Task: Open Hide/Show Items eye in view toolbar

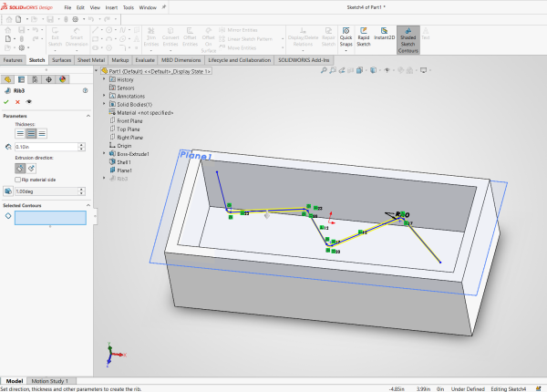Action: coord(387,70)
